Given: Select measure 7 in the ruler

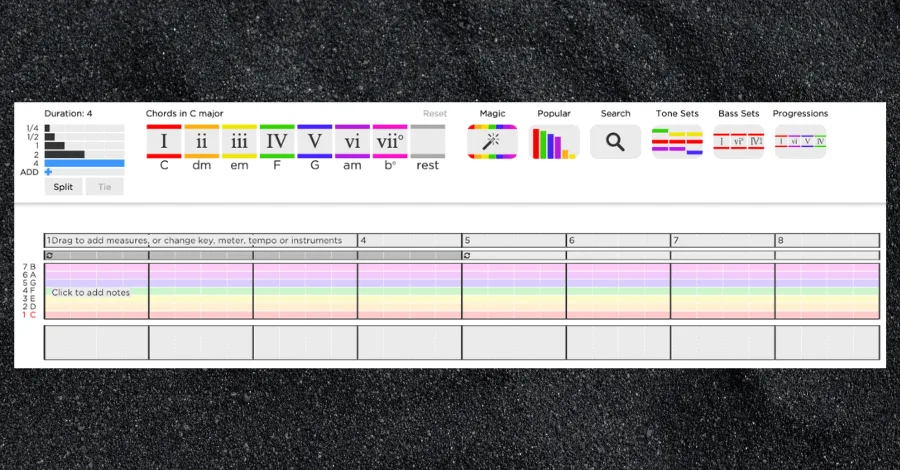Looking at the screenshot, I should pyautogui.click(x=723, y=240).
